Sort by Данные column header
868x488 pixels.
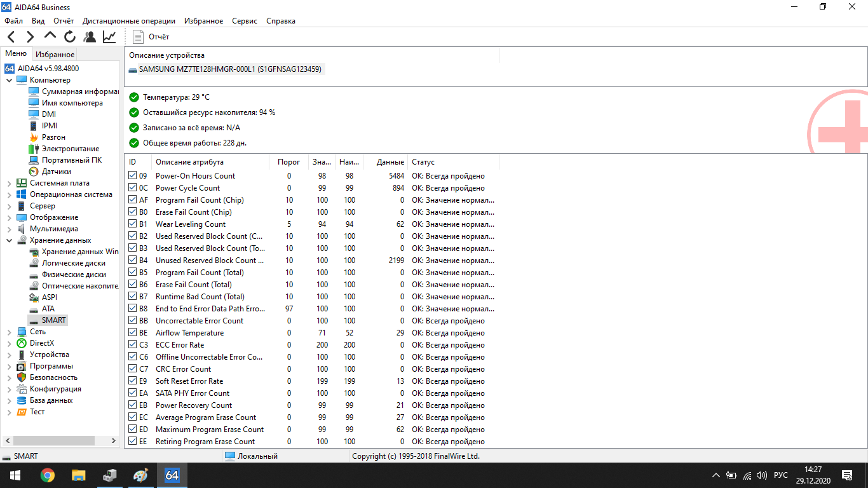[x=386, y=162]
